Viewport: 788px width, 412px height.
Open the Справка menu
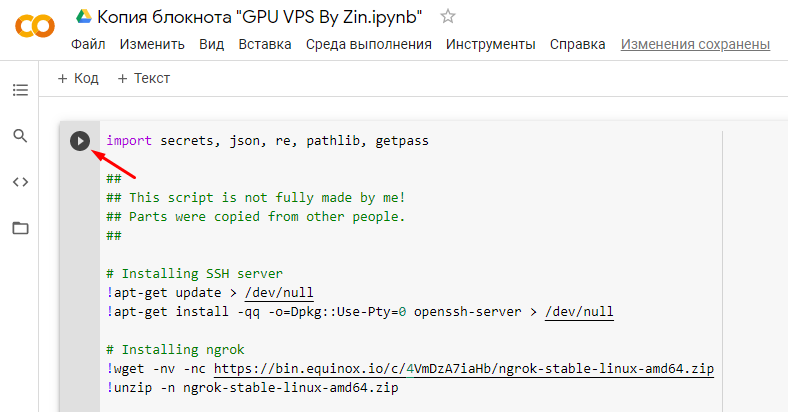578,44
